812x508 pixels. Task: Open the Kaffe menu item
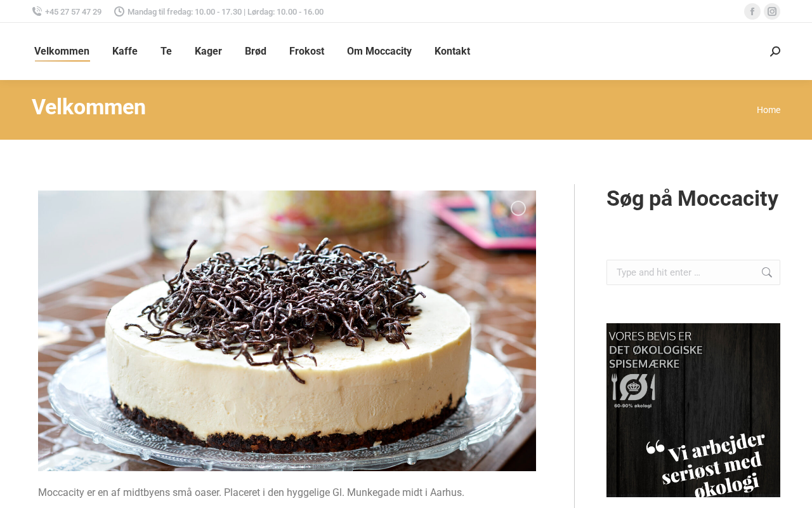125,51
